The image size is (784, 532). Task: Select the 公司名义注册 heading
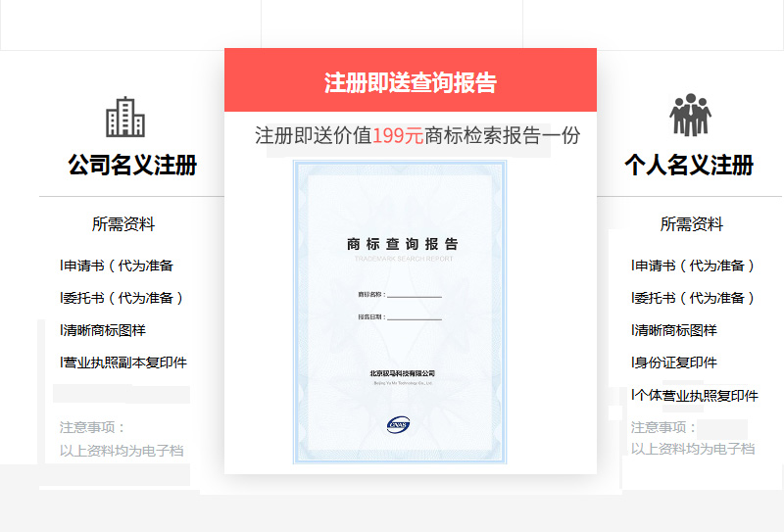coord(132,165)
